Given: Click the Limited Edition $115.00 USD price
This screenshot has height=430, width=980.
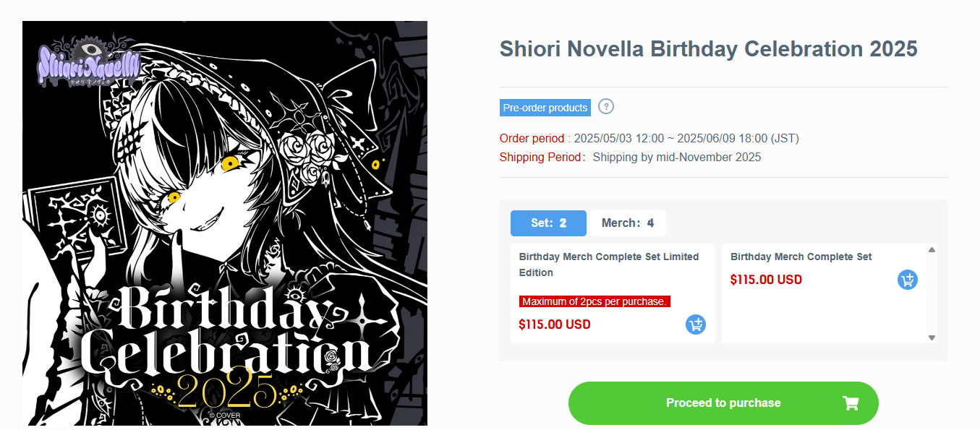Looking at the screenshot, I should [555, 324].
